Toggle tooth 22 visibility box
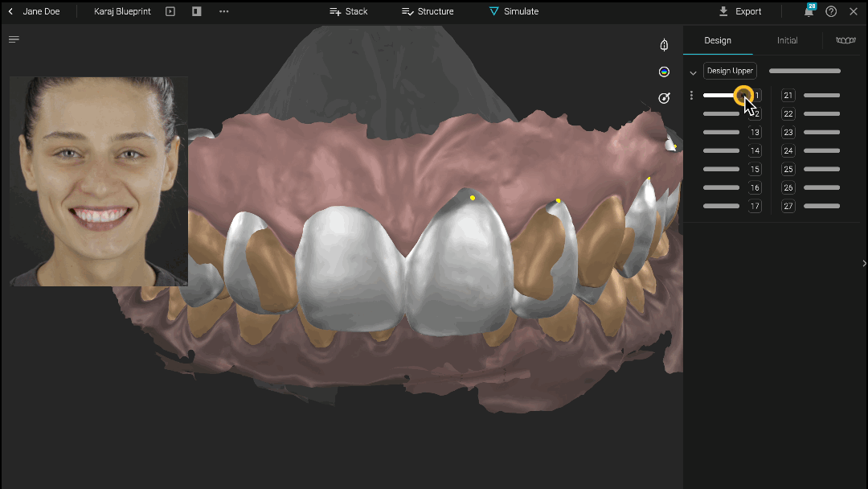 (x=788, y=113)
